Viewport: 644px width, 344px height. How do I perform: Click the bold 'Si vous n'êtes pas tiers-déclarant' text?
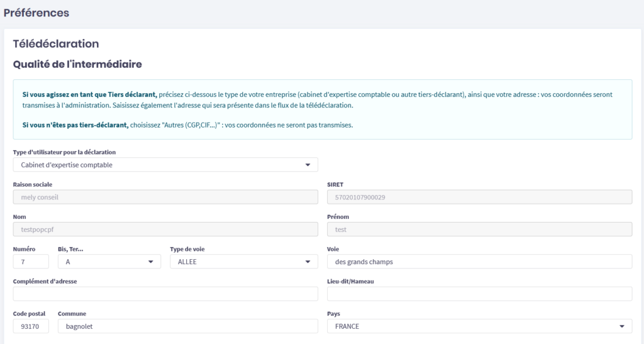tap(75, 125)
